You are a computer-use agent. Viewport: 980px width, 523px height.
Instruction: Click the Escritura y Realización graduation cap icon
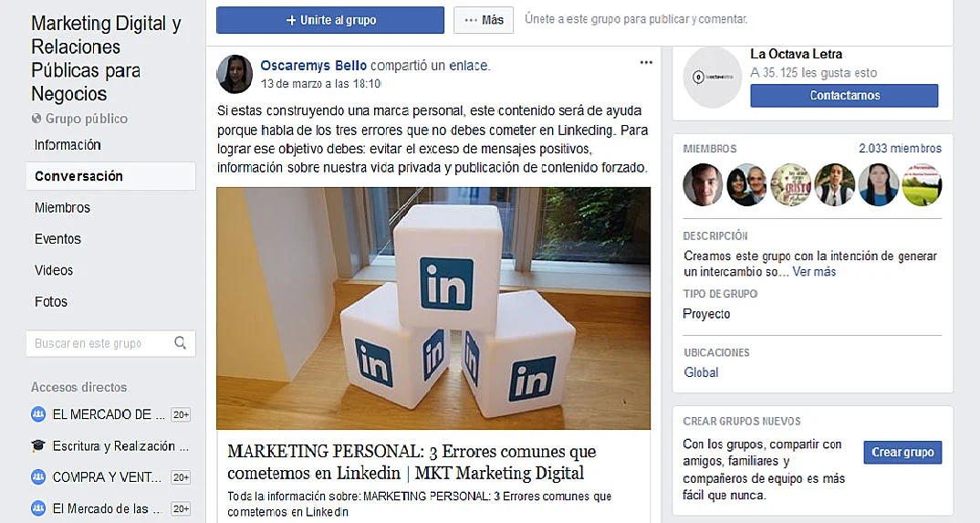[38, 445]
